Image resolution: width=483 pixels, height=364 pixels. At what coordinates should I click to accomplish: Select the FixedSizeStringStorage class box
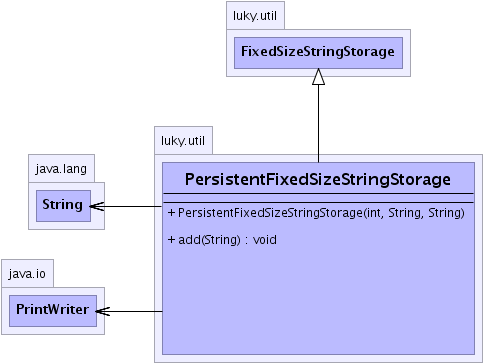coord(318,53)
